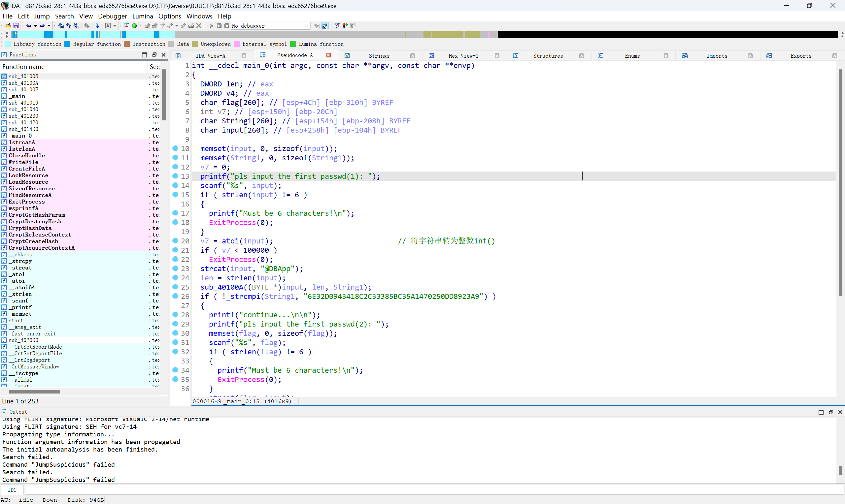Pause process with the pause icon
The height and width of the screenshot is (504, 845).
coord(219,26)
